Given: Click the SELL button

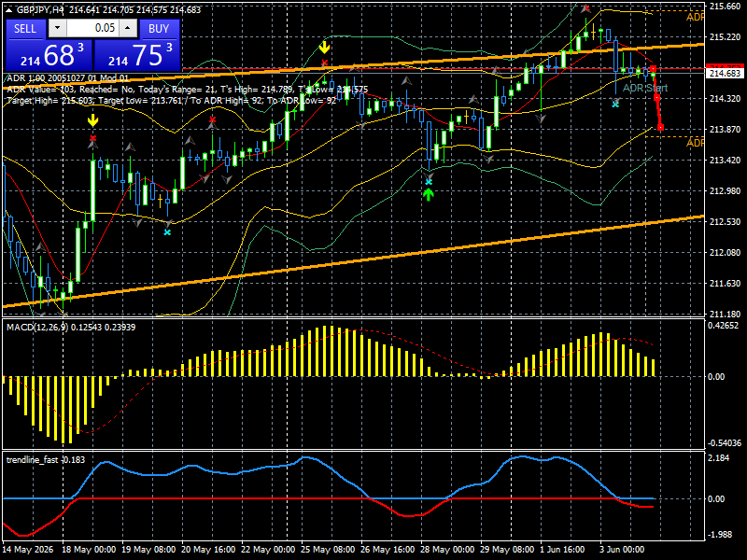Looking at the screenshot, I should coord(26,29).
